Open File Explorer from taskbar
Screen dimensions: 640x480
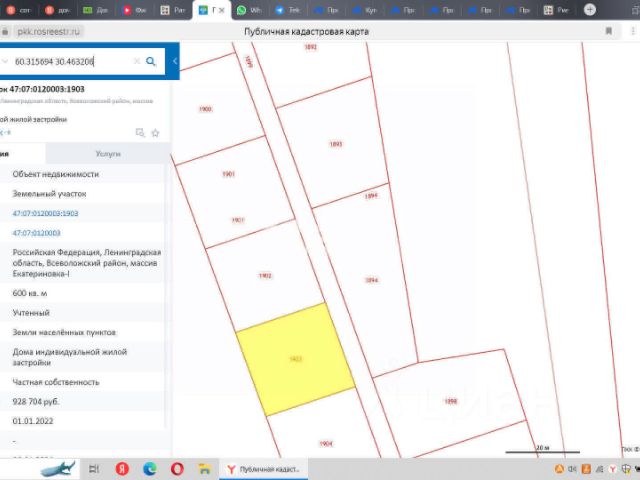pos(204,469)
